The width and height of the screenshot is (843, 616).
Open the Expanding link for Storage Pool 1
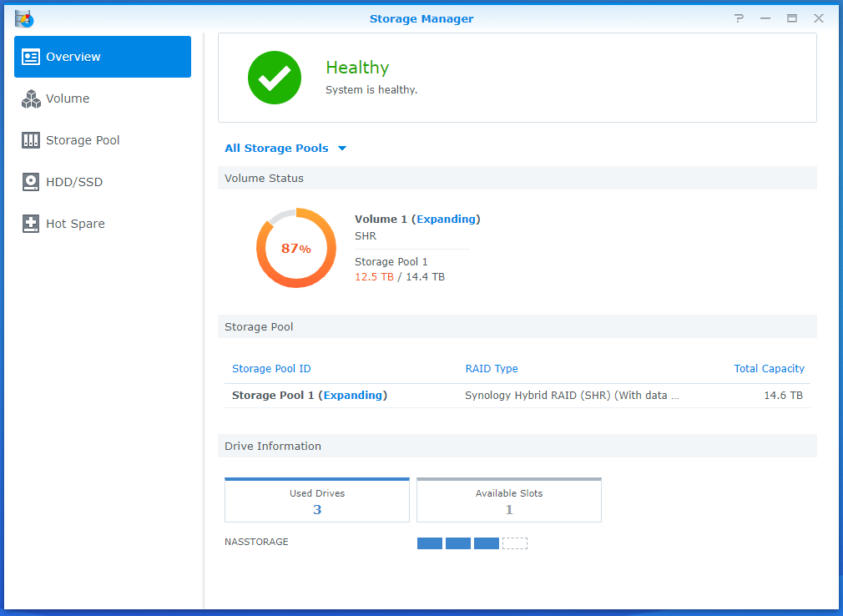pyautogui.click(x=353, y=395)
